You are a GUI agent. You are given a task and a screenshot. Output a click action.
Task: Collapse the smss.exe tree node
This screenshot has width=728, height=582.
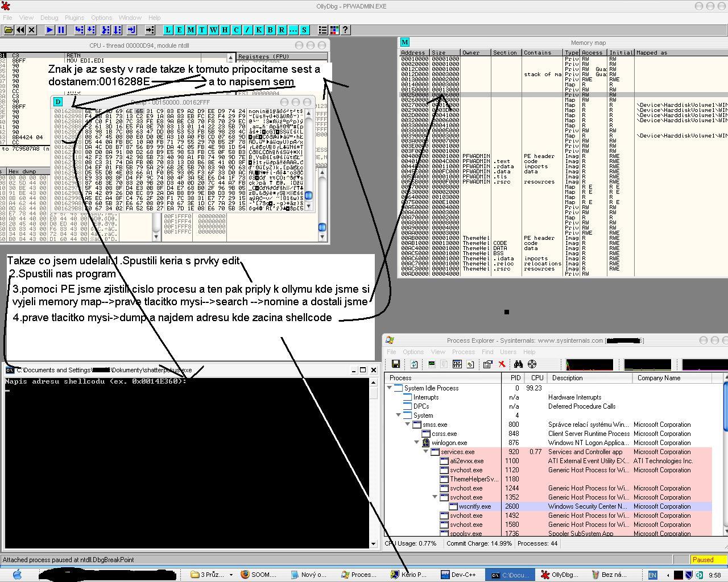point(408,425)
